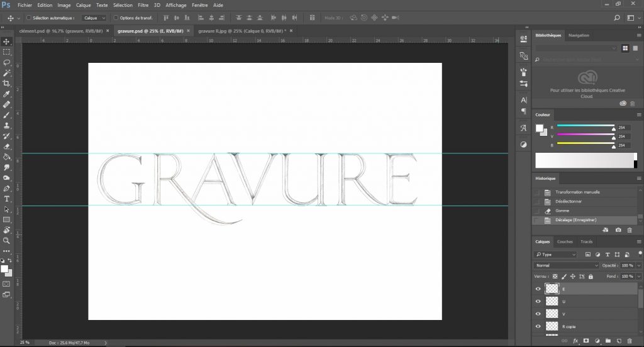Click the grayscale color ramp
This screenshot has width=644, height=347.
584,160
